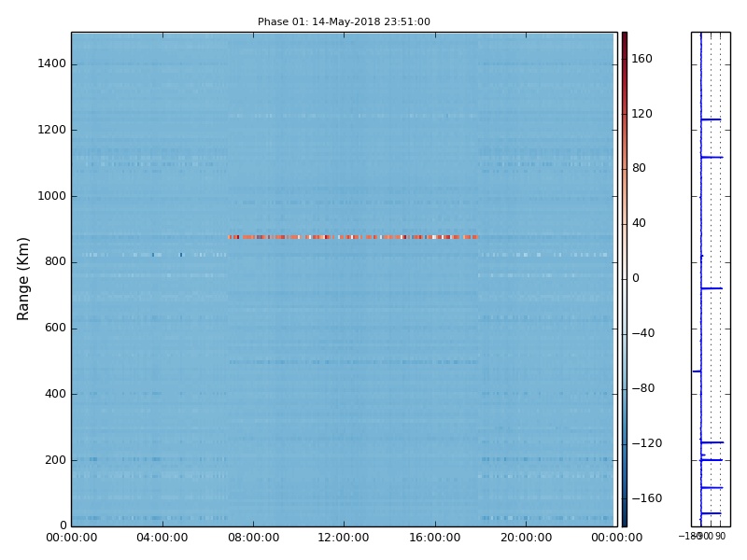747x560 pixels.
Task: Click the 08:00:00 time axis label
Action: pyautogui.click(x=253, y=538)
